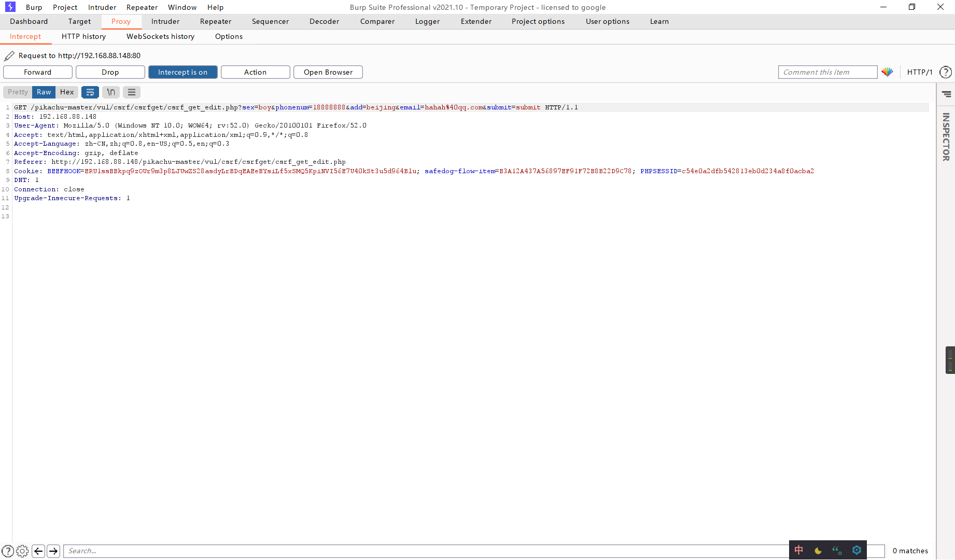Screen dimensions: 955x560
Task: Toggle word wrap in the request editor
Action: point(90,92)
